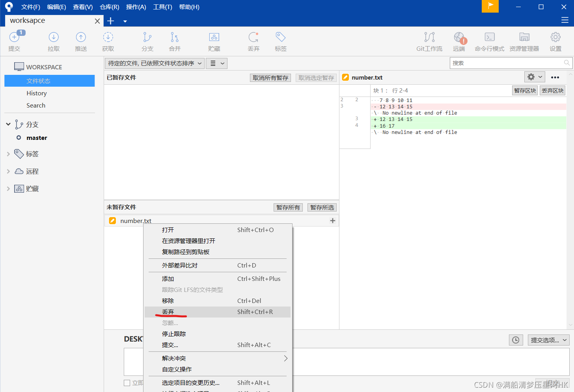574x392 pixels.
Task: Click the 搜索 input field
Action: (x=511, y=63)
